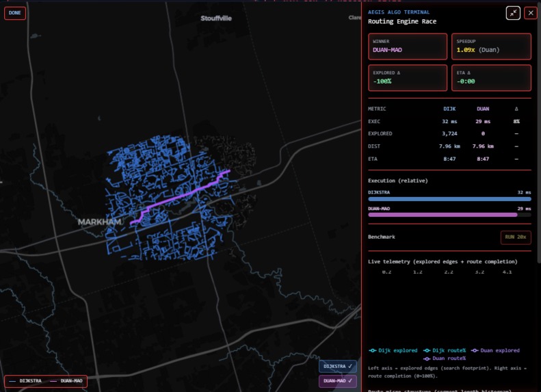The image size is (541, 392).
Task: Click DIJKSTRA entry in map legend
Action: pos(26,380)
